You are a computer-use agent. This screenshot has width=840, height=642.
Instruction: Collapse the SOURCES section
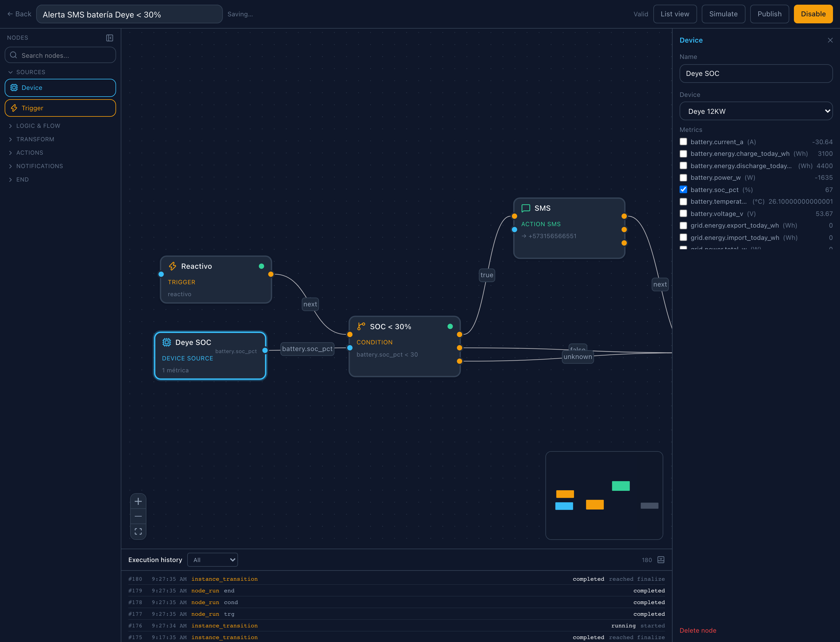pyautogui.click(x=27, y=72)
